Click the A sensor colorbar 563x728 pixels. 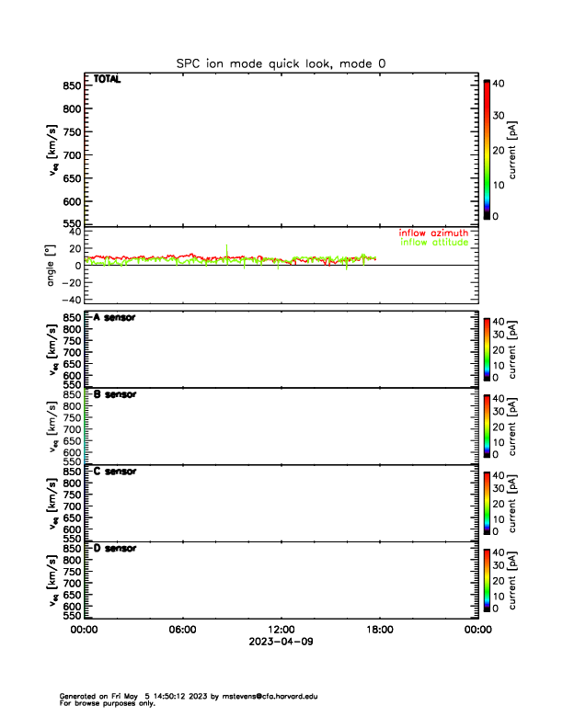487,348
